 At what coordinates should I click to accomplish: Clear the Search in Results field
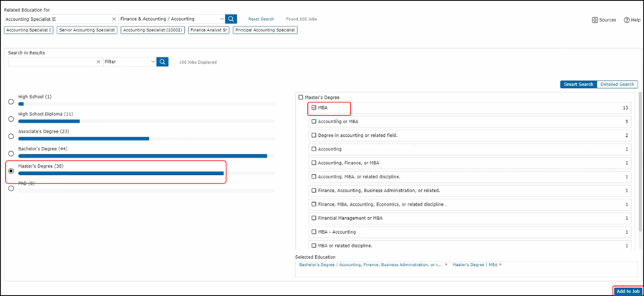click(x=98, y=62)
